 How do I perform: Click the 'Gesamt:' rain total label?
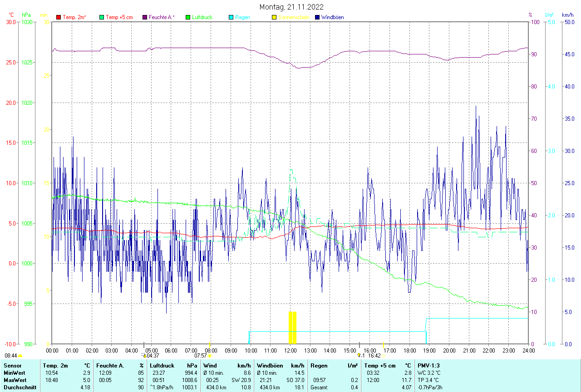pyautogui.click(x=320, y=387)
